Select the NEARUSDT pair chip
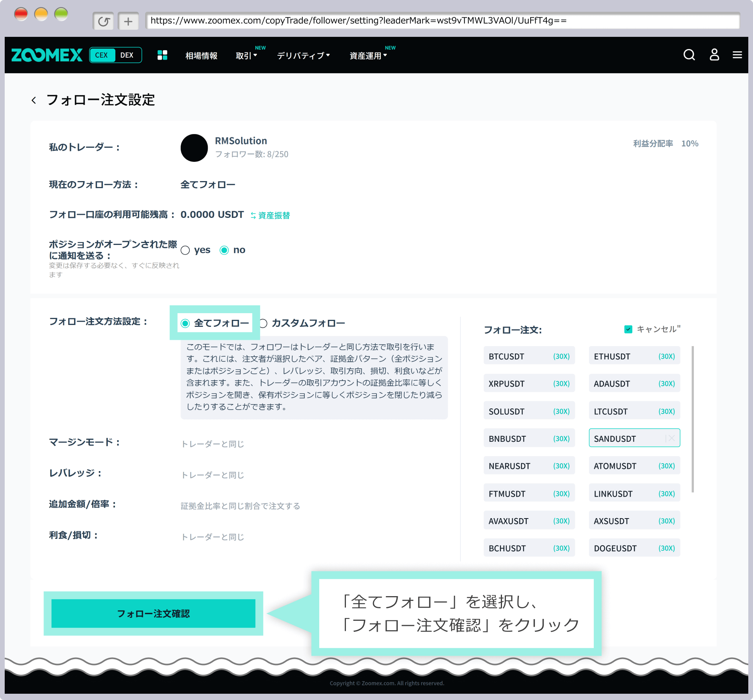The image size is (753, 700). pyautogui.click(x=529, y=466)
